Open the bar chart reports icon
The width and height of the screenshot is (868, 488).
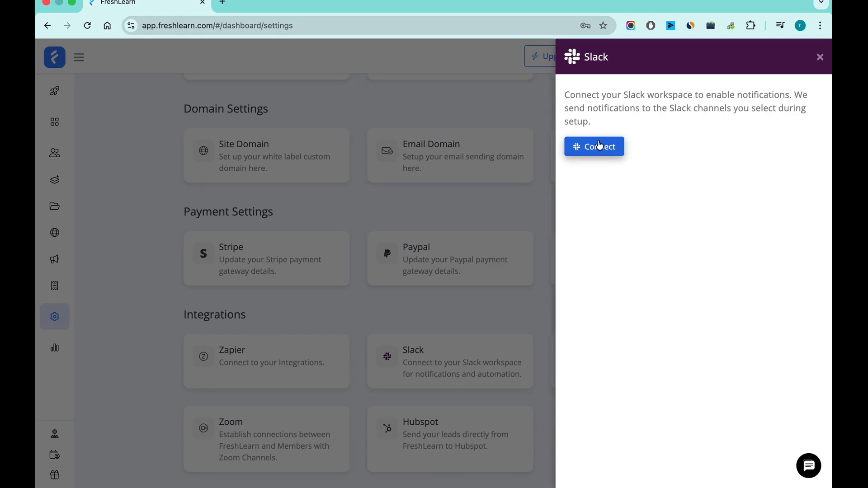55,347
